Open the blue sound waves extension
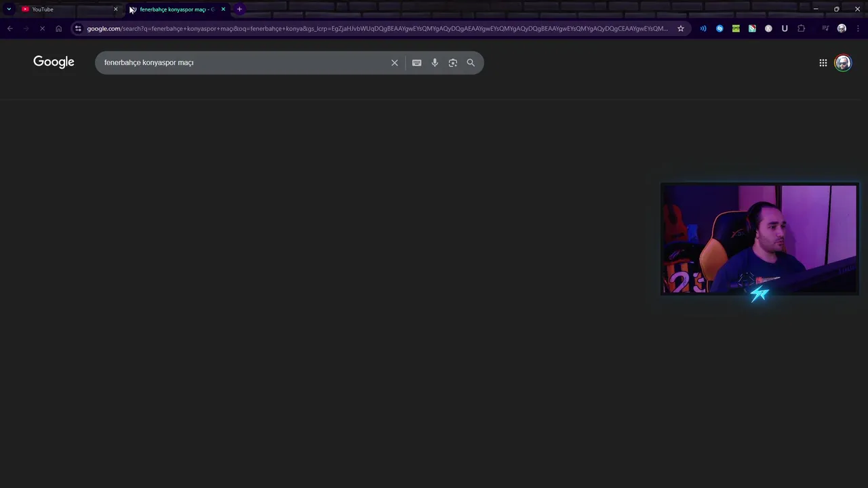The image size is (868, 488). [703, 28]
